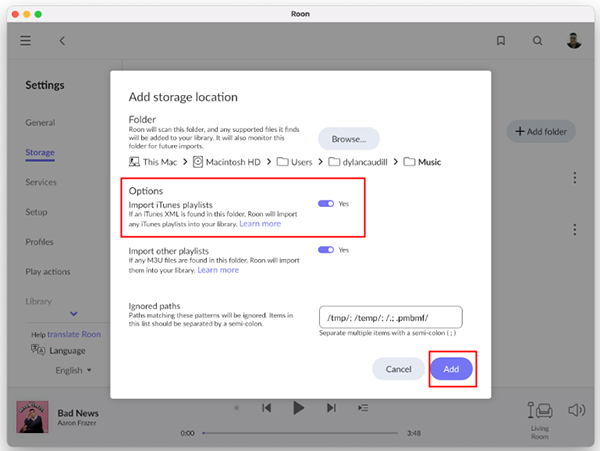Click the Ignored paths input field
The image size is (600, 451).
point(391,317)
